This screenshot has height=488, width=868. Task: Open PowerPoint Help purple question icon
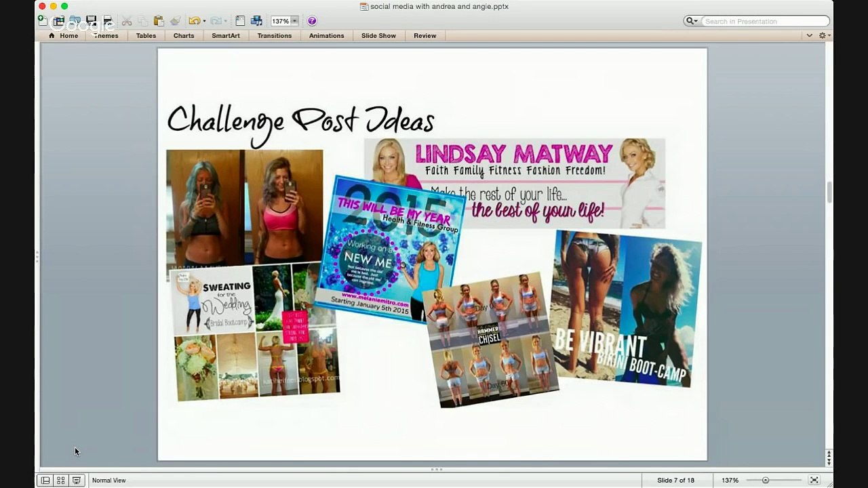(312, 21)
